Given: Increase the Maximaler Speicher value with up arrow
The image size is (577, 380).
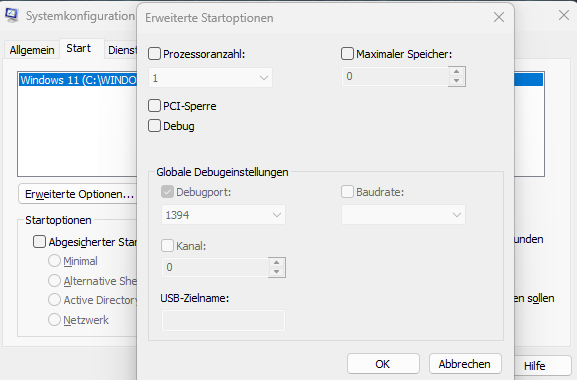Looking at the screenshot, I should 457,71.
